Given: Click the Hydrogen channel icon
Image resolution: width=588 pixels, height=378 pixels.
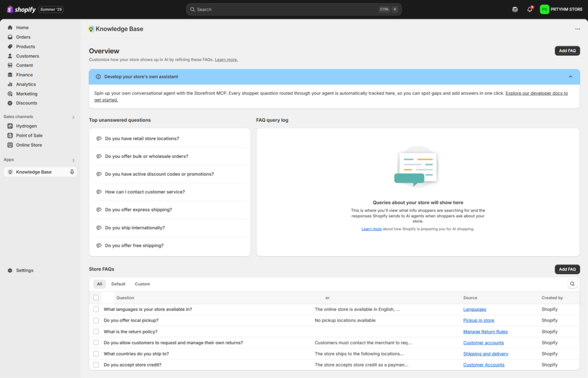Looking at the screenshot, I should [10, 126].
